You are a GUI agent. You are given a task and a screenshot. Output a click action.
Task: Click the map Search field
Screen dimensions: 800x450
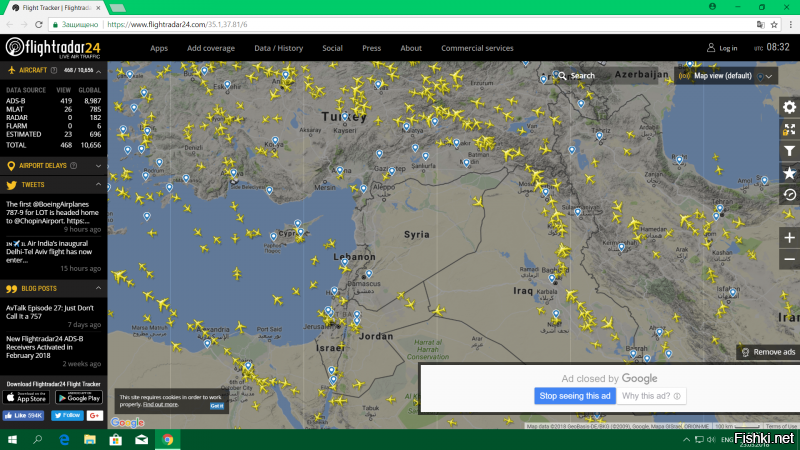tap(607, 76)
